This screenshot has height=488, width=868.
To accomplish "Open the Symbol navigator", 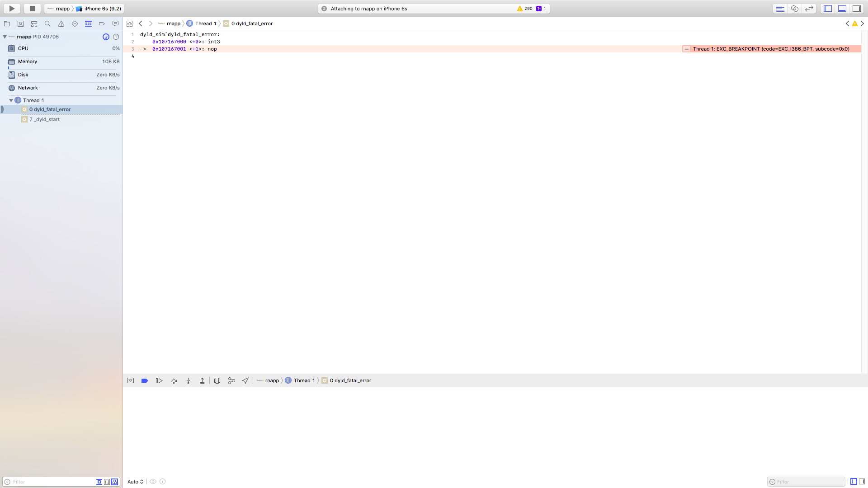I will (20, 23).
